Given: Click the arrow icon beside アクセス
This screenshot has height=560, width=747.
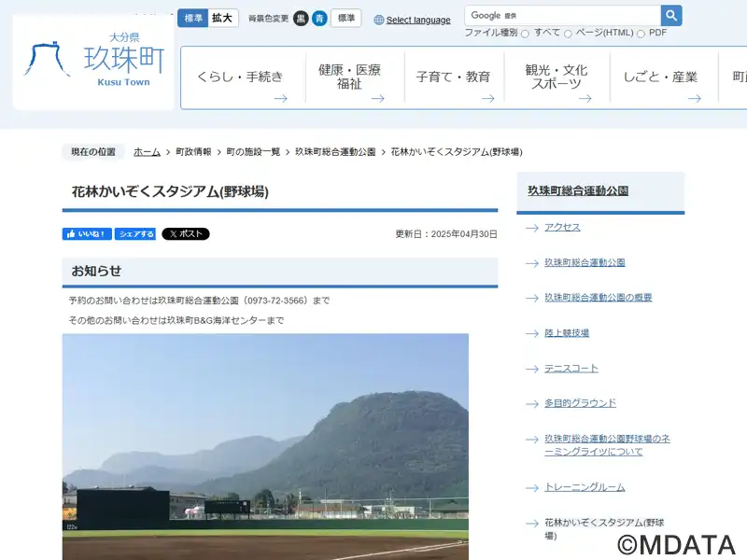Looking at the screenshot, I should 531,228.
